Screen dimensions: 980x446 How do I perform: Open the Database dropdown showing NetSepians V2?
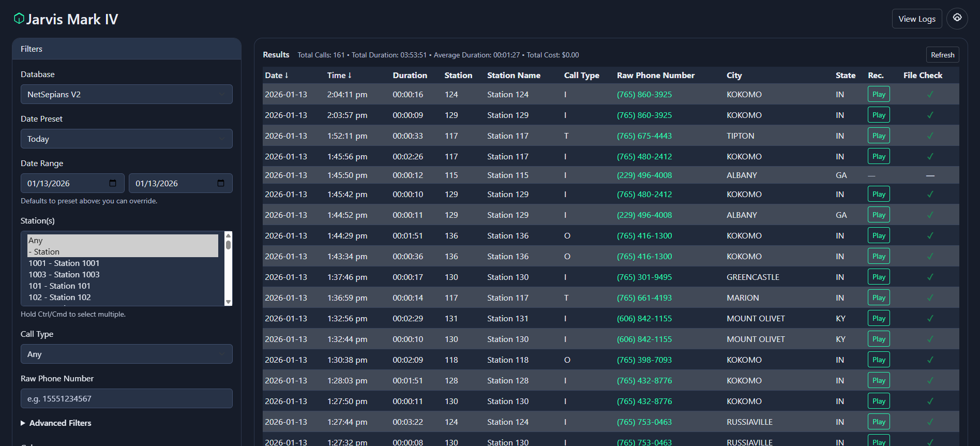pyautogui.click(x=127, y=94)
